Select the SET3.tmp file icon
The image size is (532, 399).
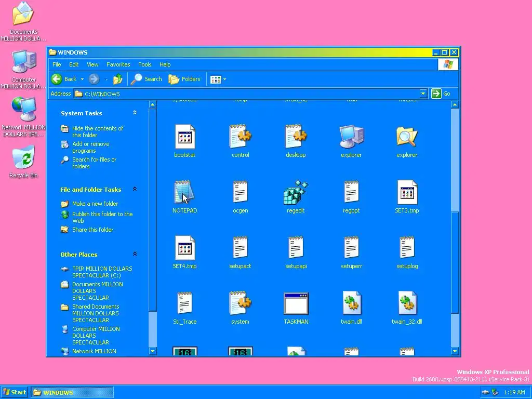407,192
